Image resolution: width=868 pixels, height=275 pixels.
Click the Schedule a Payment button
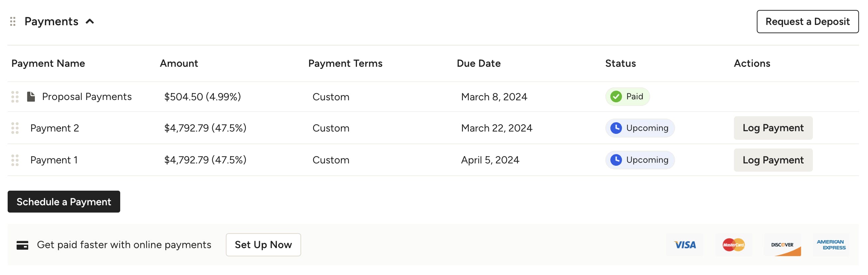pos(64,202)
